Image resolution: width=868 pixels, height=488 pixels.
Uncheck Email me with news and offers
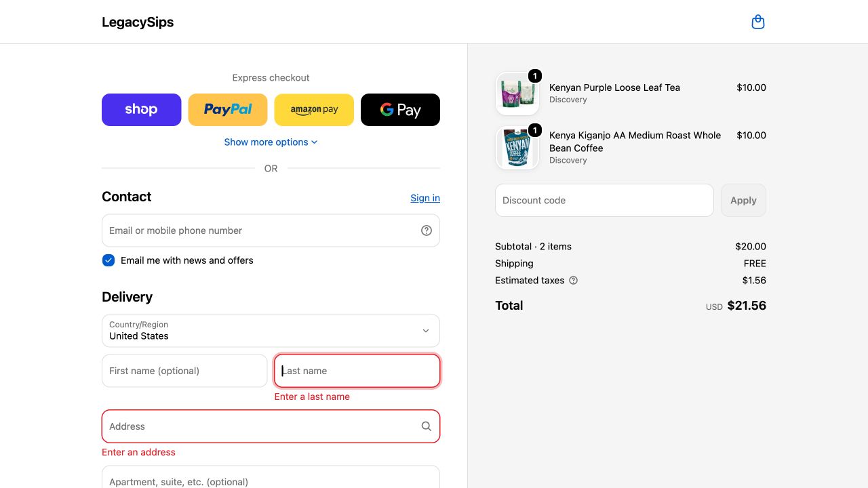tap(108, 260)
